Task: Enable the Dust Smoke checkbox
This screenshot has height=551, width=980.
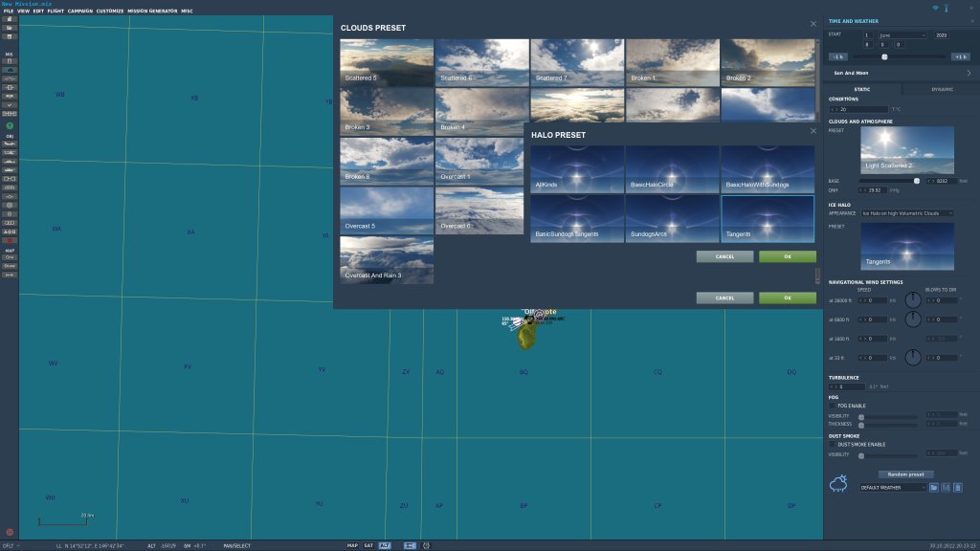Action: tap(833, 444)
